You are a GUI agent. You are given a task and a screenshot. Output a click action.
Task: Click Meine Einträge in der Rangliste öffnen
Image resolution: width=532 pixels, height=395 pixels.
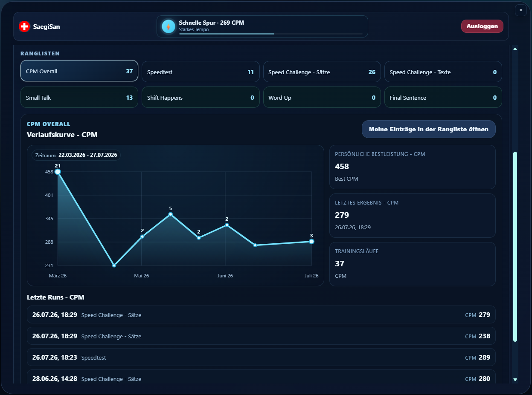point(428,129)
